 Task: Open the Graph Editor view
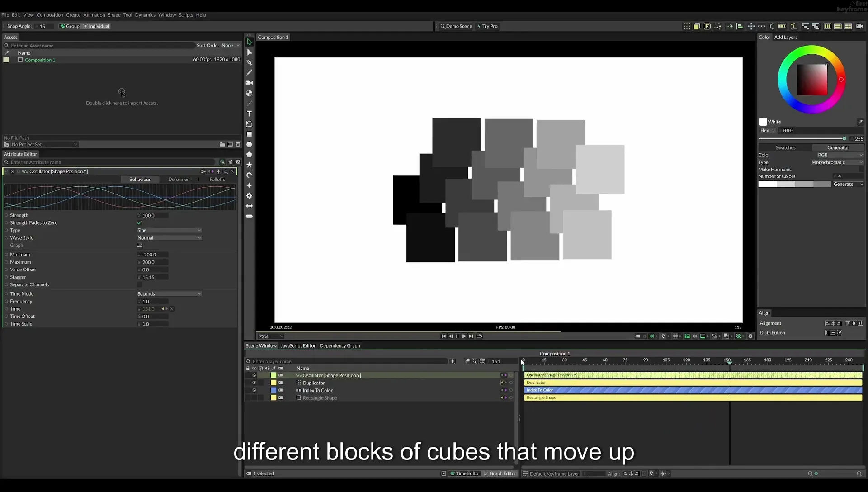tap(500, 473)
